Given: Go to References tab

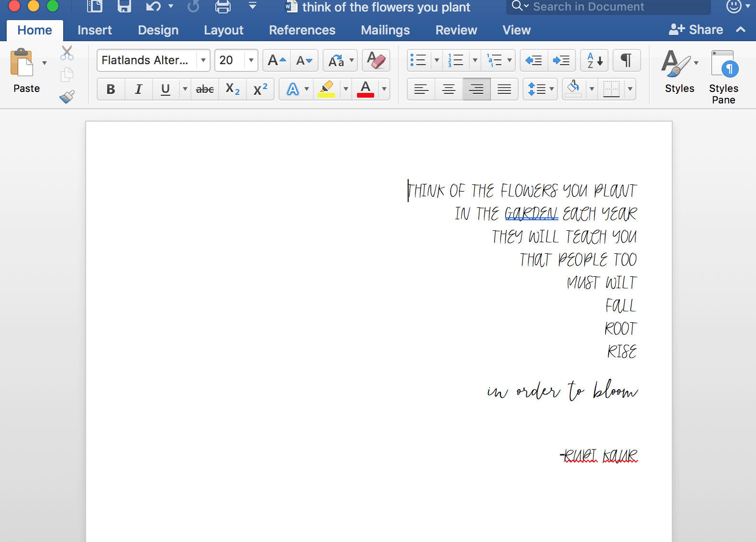Looking at the screenshot, I should 302,30.
